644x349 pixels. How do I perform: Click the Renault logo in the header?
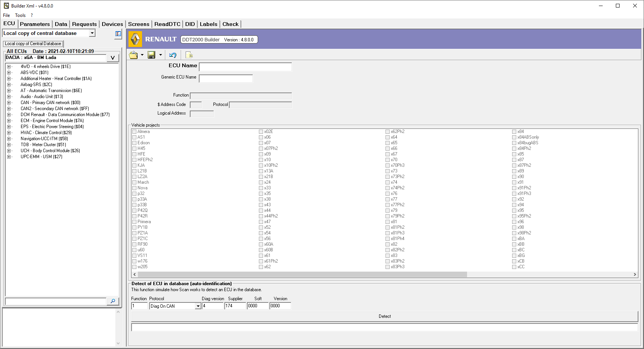[135, 39]
